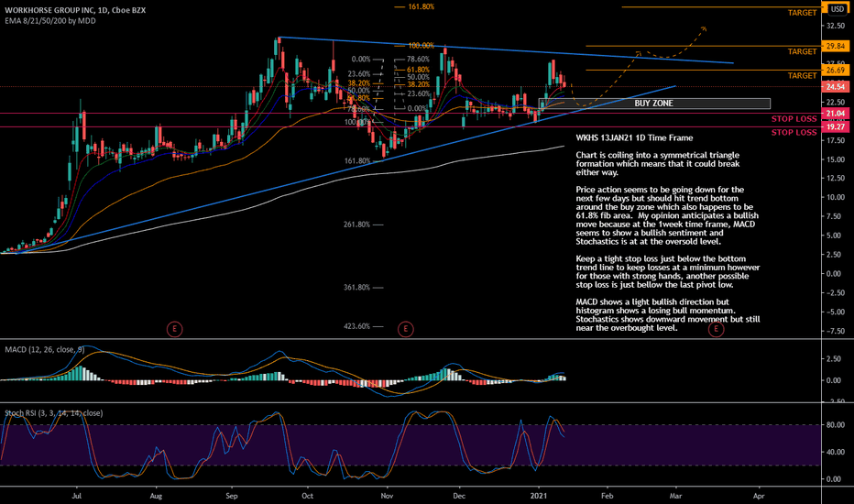
Task: Click the earnings E marker near November
Action: [x=405, y=329]
